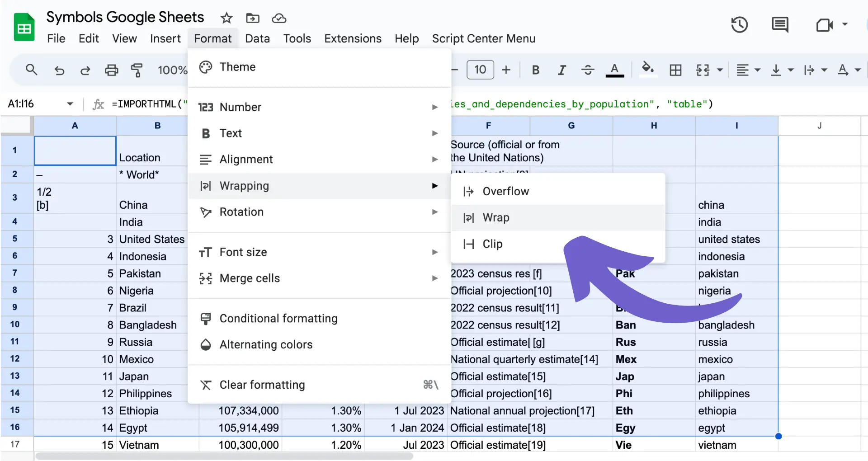Star the Symbols Google Sheets document
Screen dimensions: 868x461
pyautogui.click(x=226, y=18)
